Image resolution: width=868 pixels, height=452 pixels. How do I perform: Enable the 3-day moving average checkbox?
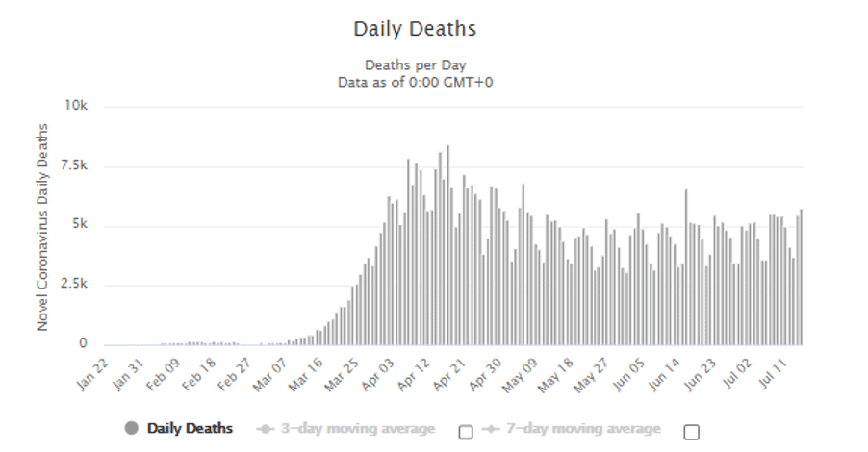pyautogui.click(x=466, y=432)
